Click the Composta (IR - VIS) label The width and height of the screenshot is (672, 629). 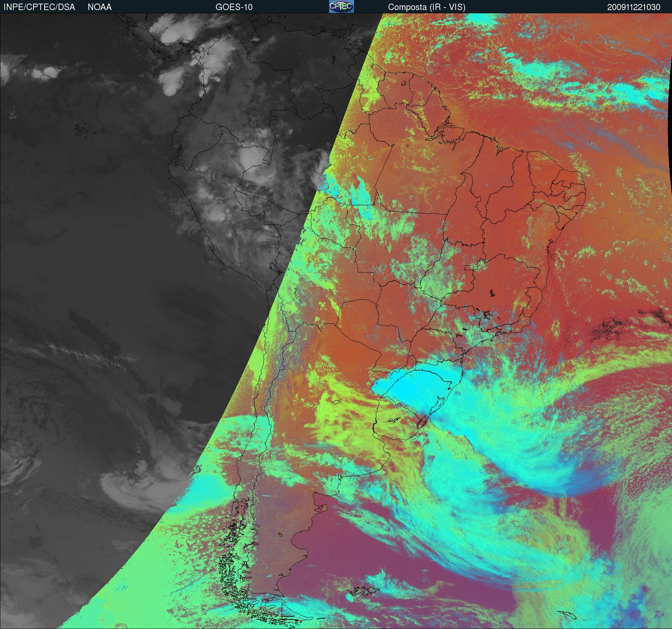[427, 7]
